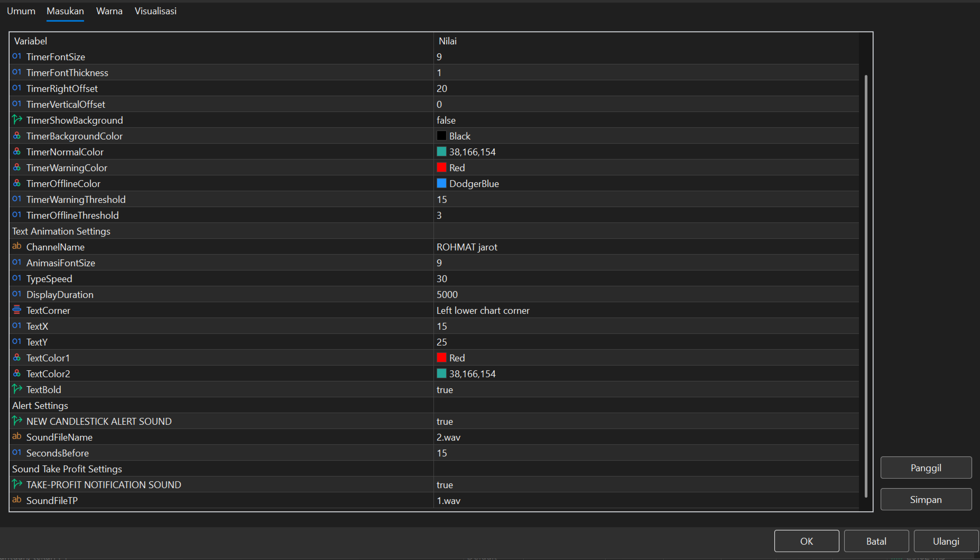This screenshot has width=980, height=560.
Task: Click the boolean icon beside TextBold
Action: point(17,389)
